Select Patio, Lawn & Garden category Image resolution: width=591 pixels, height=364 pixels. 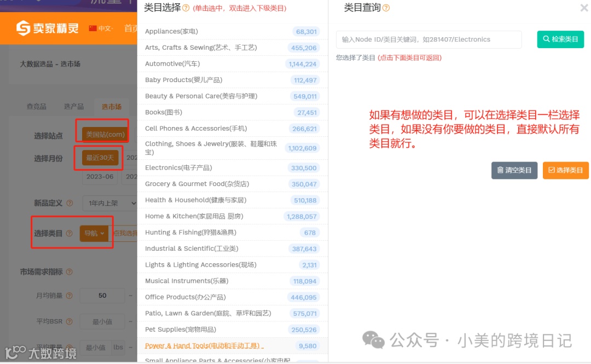click(233, 314)
